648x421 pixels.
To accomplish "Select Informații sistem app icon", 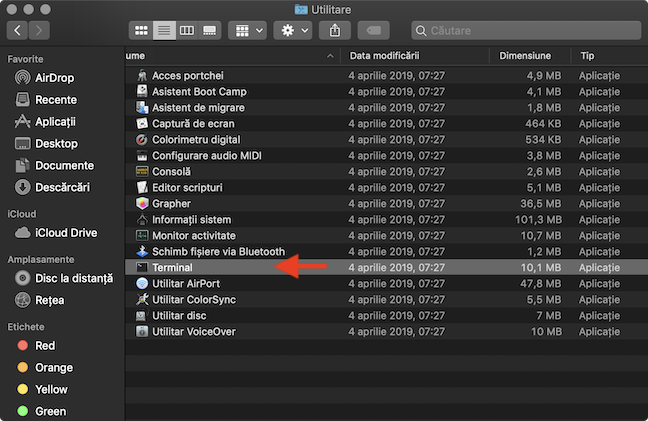I will click(x=142, y=219).
